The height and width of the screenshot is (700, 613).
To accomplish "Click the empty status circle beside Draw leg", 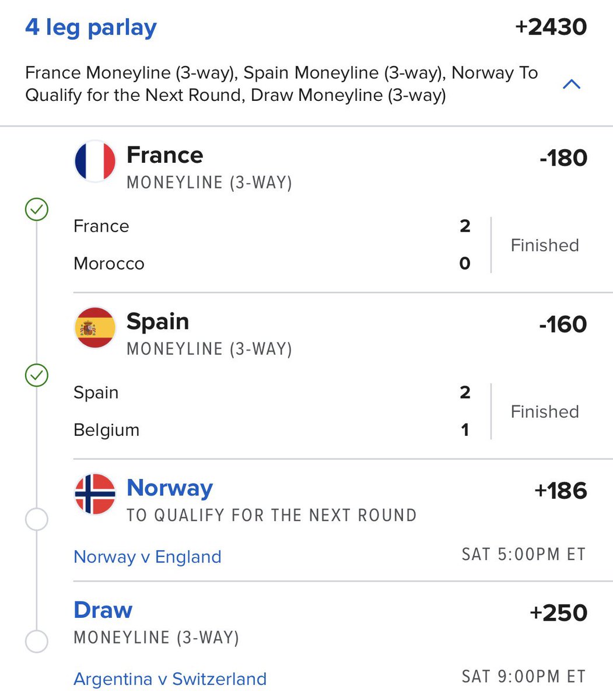I will [37, 641].
